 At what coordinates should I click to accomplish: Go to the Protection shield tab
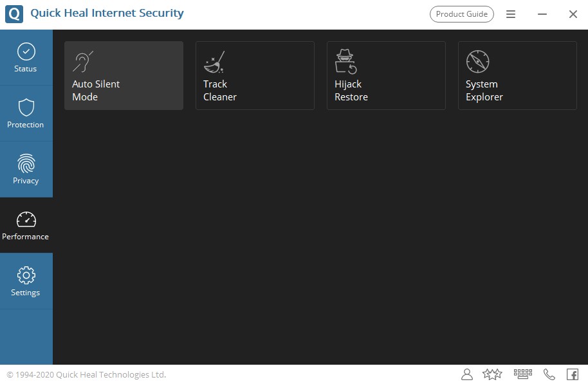[x=26, y=107]
